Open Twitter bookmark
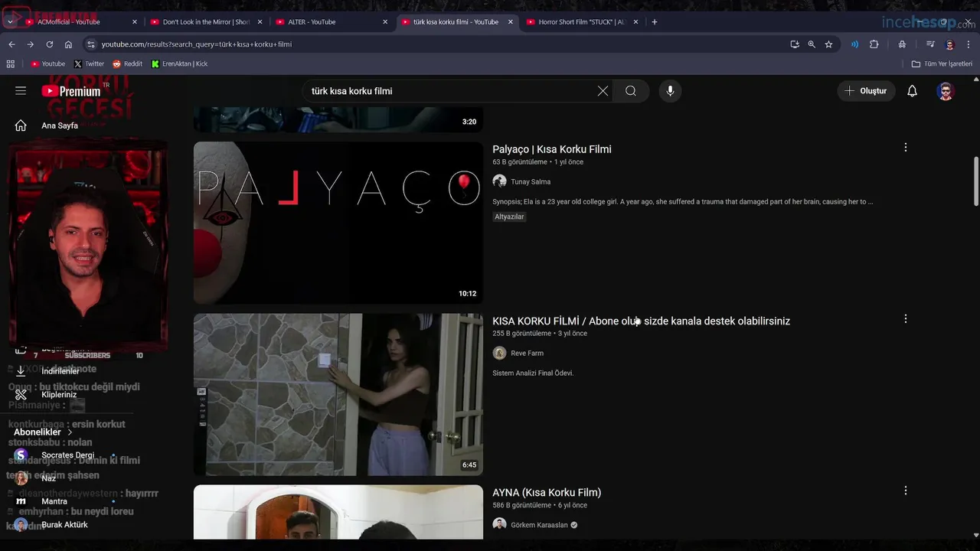Image resolution: width=980 pixels, height=551 pixels. [x=89, y=64]
